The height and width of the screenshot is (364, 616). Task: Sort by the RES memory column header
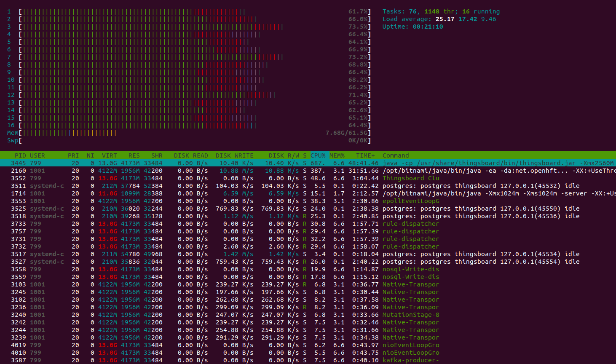134,155
